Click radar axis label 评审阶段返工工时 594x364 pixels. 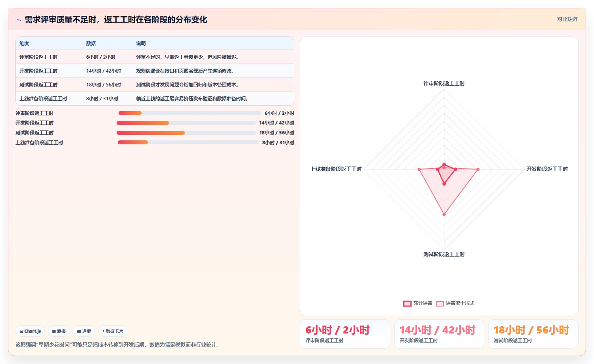click(x=444, y=83)
